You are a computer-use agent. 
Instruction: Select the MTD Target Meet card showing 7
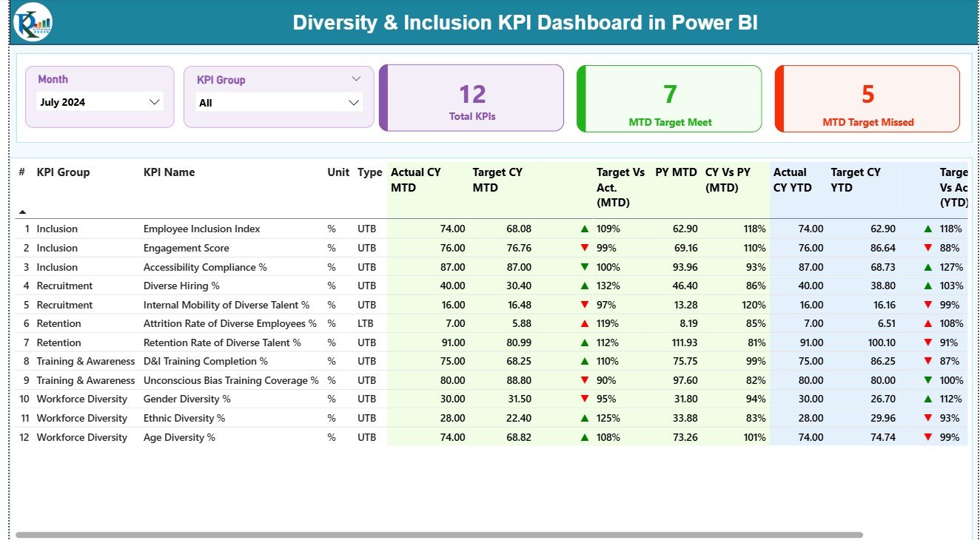[x=668, y=98]
